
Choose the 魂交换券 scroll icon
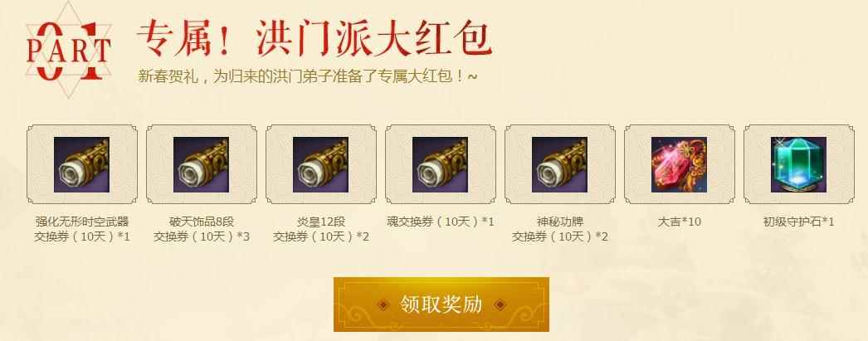(440, 165)
